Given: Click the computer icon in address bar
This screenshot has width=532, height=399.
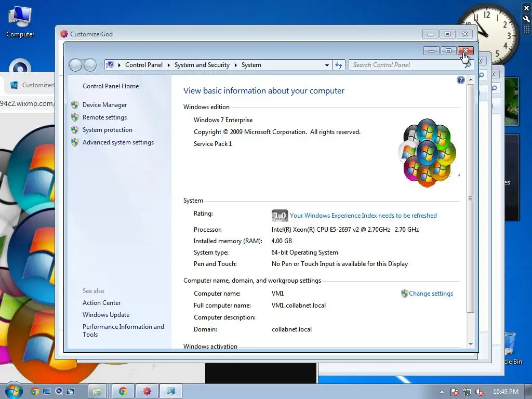Looking at the screenshot, I should 110,64.
